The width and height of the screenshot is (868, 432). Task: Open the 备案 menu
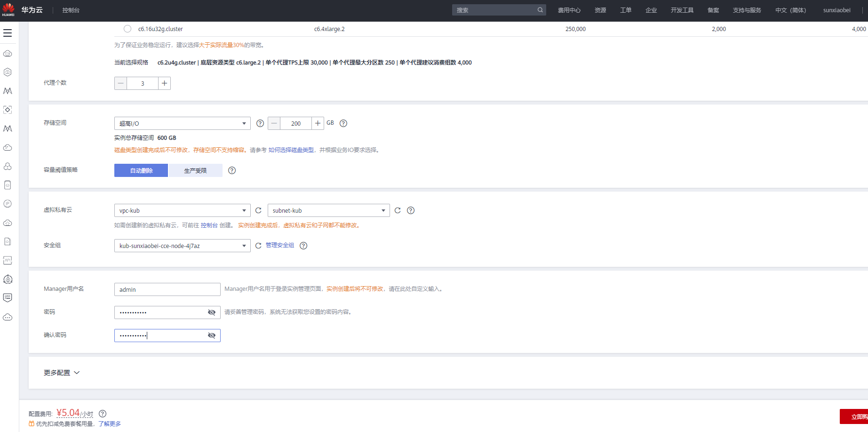[x=713, y=10]
